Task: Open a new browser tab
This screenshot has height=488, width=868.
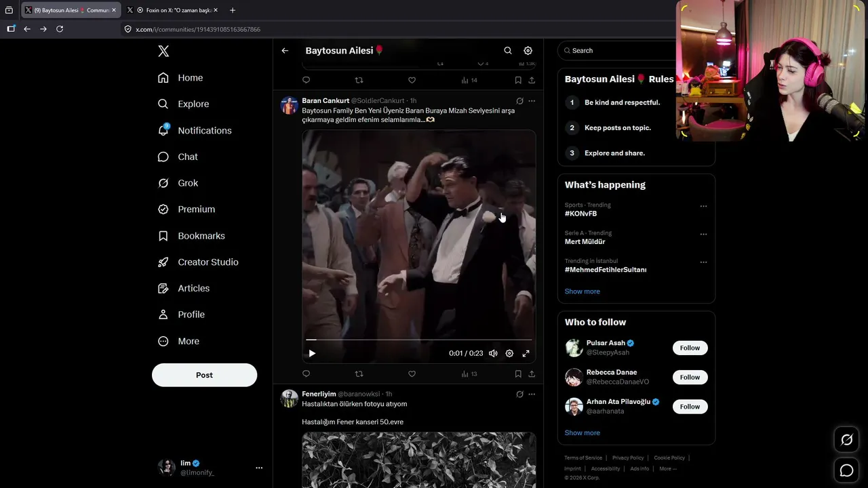Action: point(233,10)
